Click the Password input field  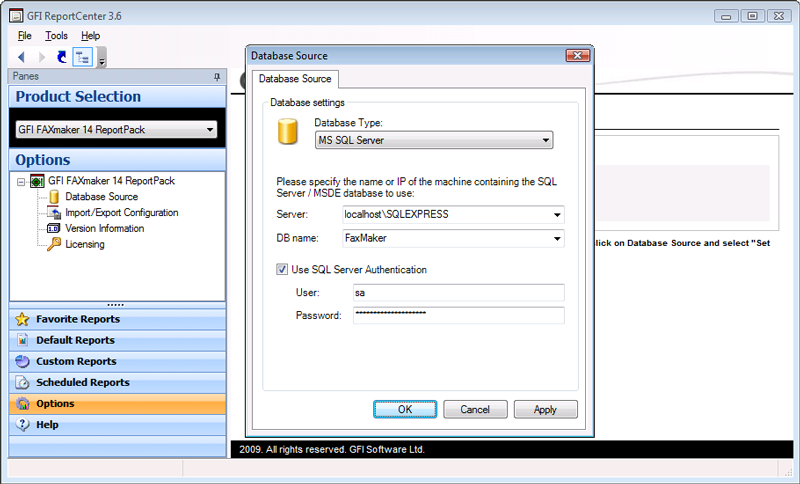tap(459, 315)
